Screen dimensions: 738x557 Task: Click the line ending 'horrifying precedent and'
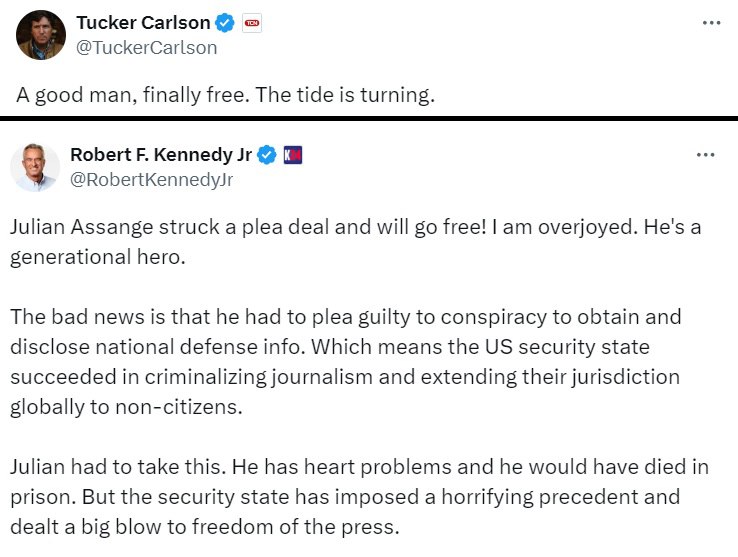tap(345, 497)
